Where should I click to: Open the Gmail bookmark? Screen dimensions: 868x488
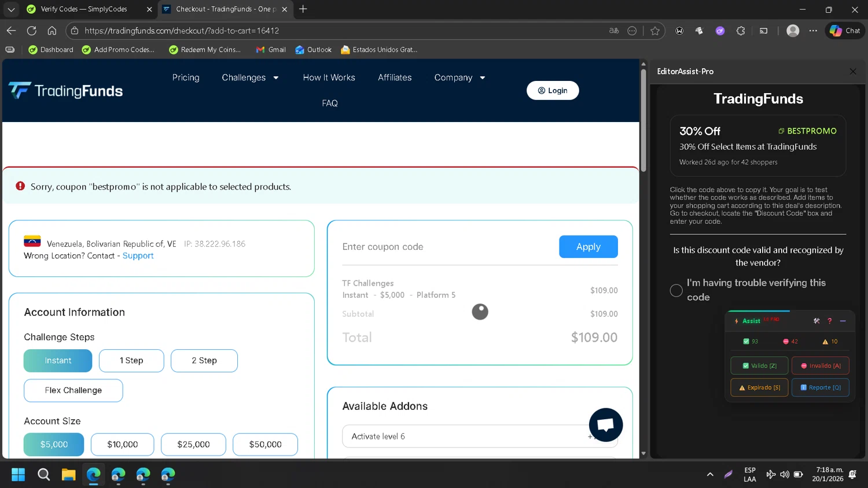click(x=271, y=50)
